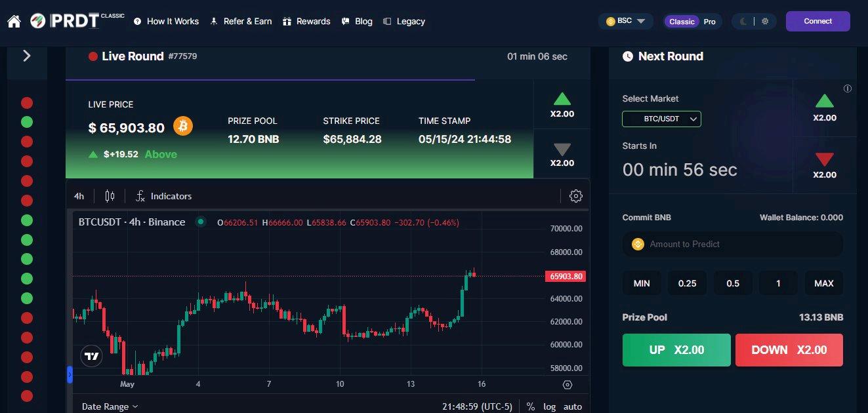Click the 13.13 BNB prize pool value
868x413 pixels.
pos(821,317)
